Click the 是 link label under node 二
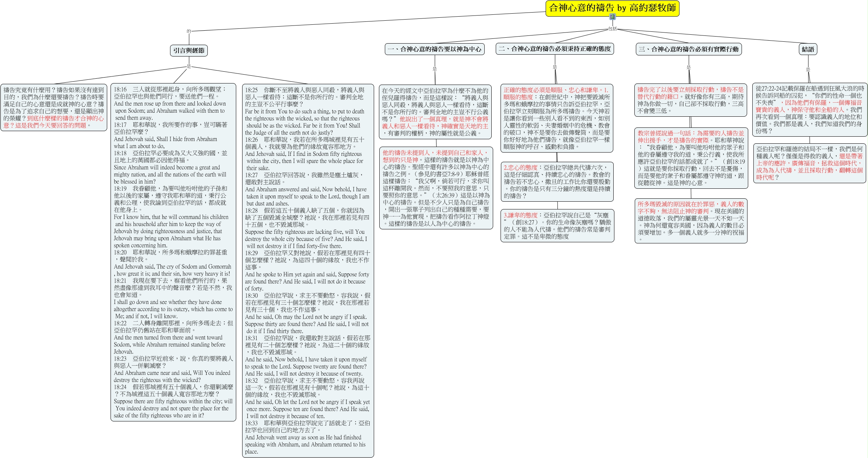The width and height of the screenshot is (868, 458). (555, 67)
